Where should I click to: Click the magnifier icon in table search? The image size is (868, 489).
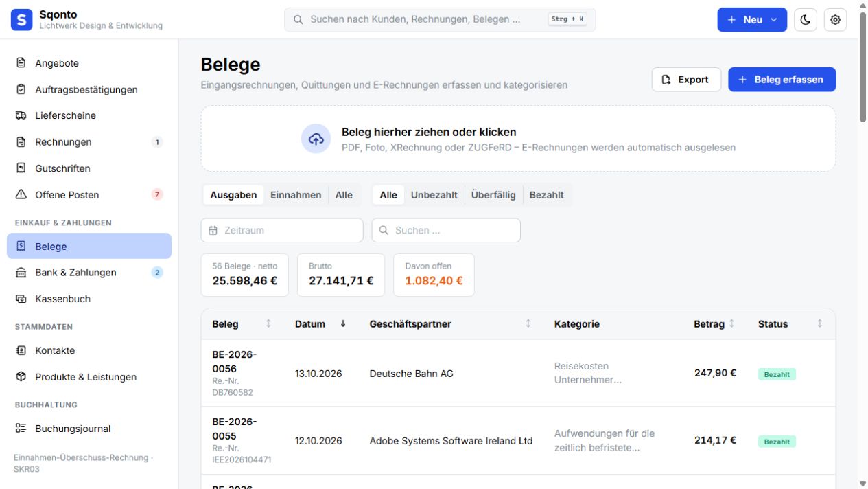tap(384, 231)
